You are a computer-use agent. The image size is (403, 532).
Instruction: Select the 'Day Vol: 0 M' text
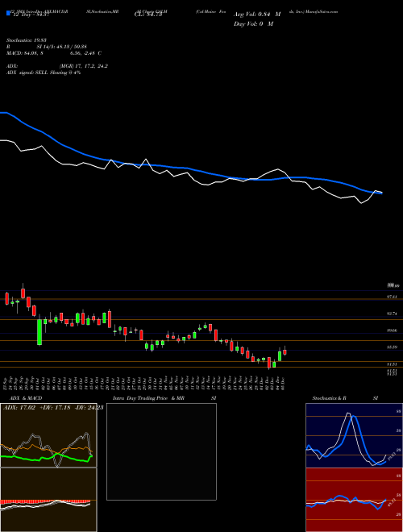click(253, 23)
